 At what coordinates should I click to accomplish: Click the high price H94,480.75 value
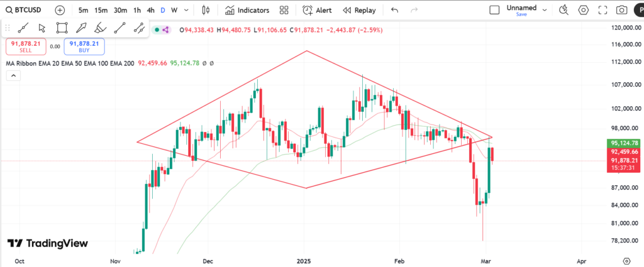pyautogui.click(x=234, y=30)
